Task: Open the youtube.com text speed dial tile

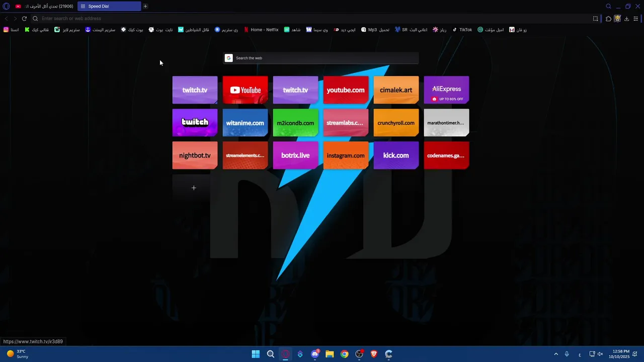Action: [346, 90]
